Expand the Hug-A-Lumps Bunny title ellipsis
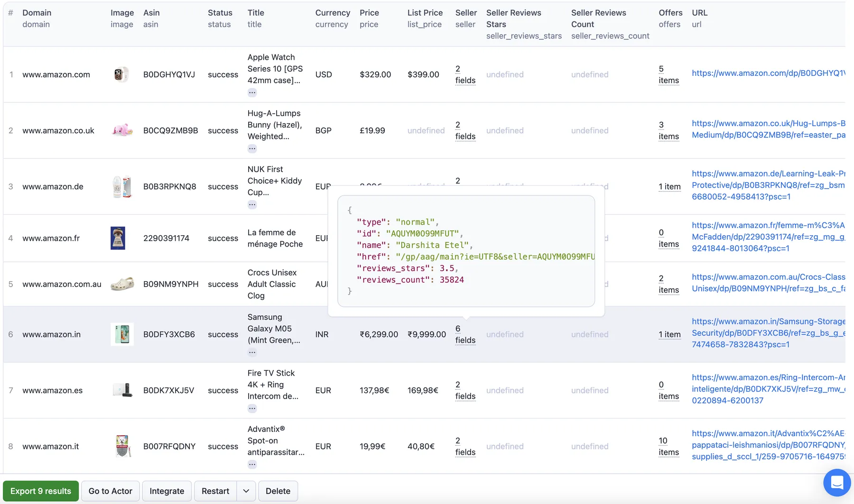Screen dimensions: 854x504 [x=252, y=148]
